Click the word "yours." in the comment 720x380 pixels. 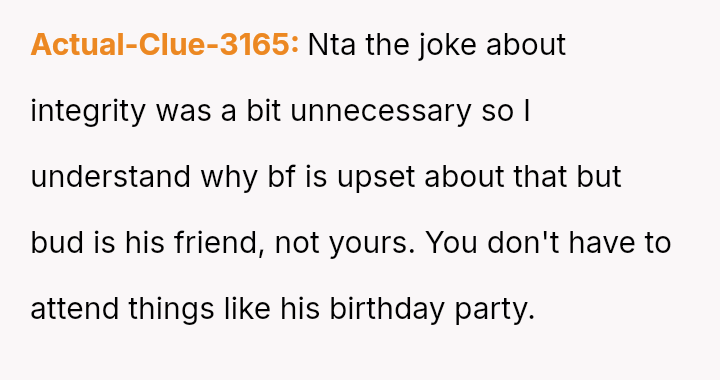click(x=372, y=244)
